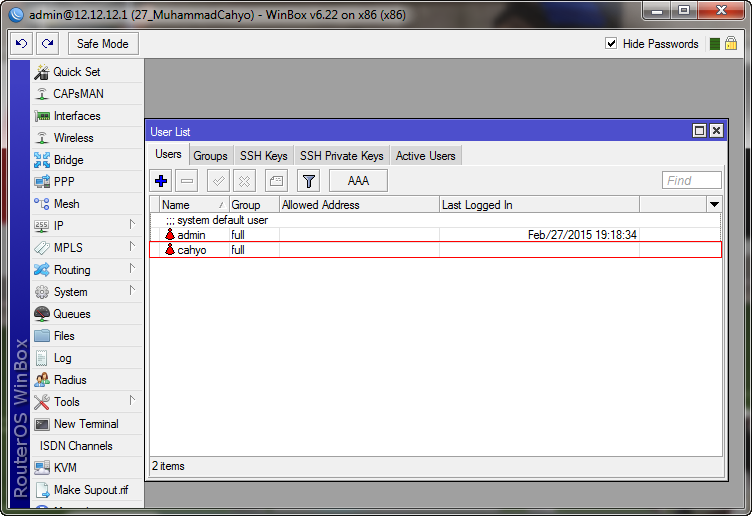Open Quick Set from sidebar
Viewport: 752px width, 516px height.
87,72
